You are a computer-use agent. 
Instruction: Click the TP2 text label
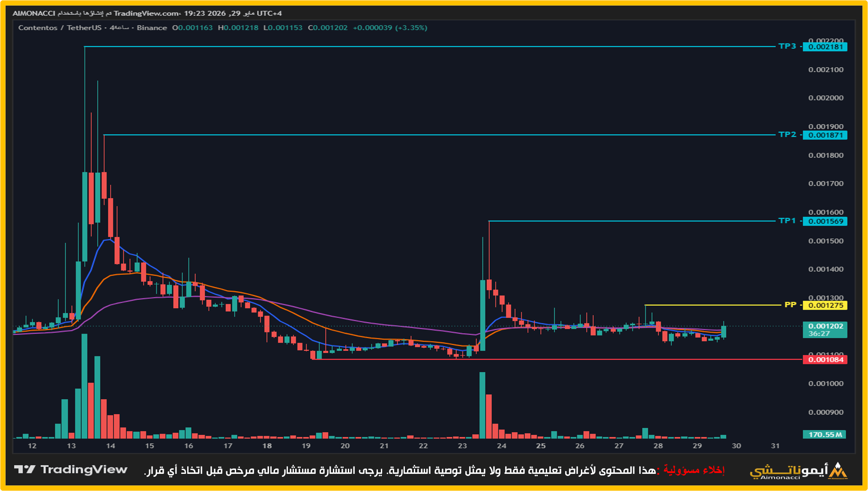787,134
